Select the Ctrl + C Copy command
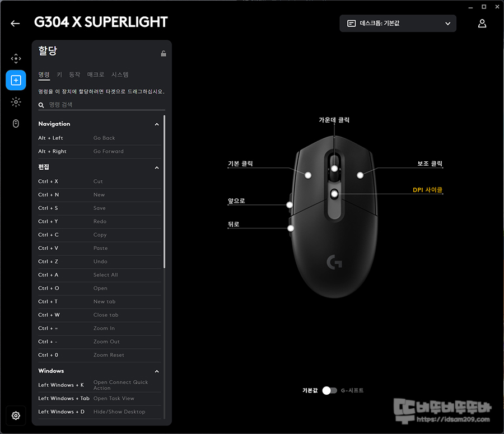The image size is (504, 434). tap(99, 235)
